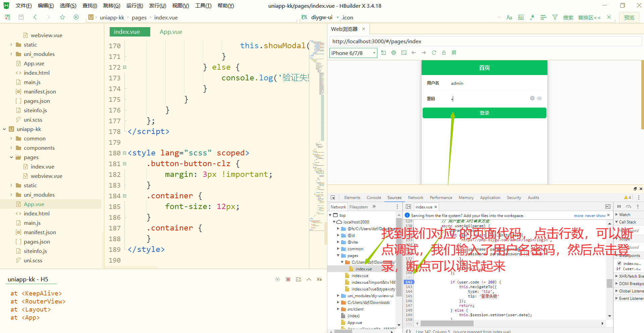Fold code at line 172 marker
Viewport: 644px width, 333px height.
(x=124, y=67)
